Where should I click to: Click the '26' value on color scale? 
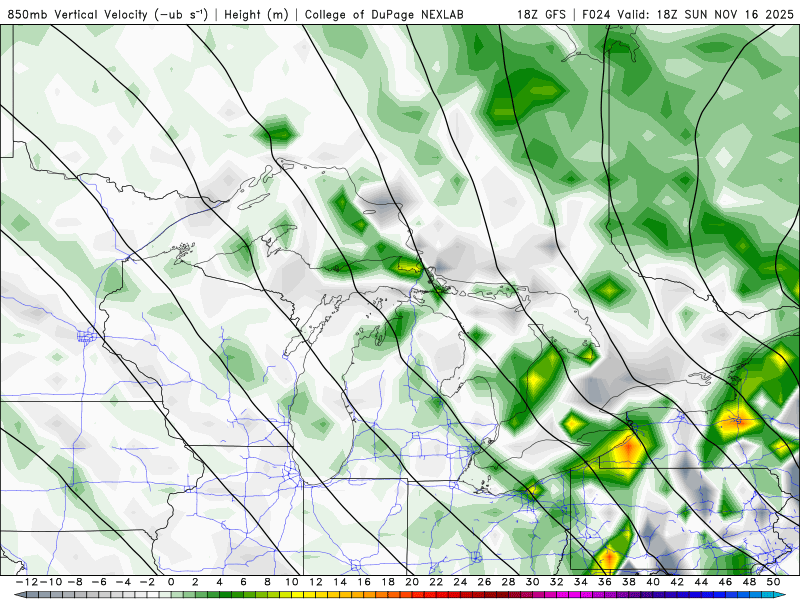click(x=485, y=582)
